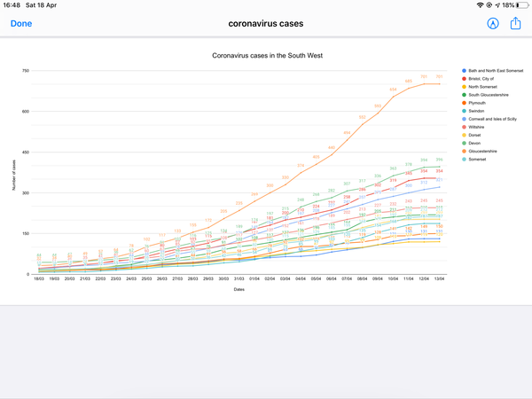Click the 685 data label on top line
532x399 pixels.
[x=409, y=81]
